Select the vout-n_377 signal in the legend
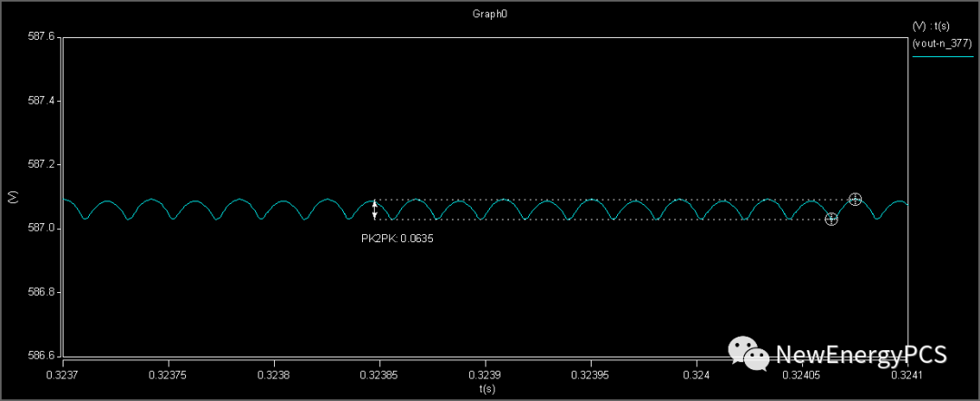 (942, 44)
